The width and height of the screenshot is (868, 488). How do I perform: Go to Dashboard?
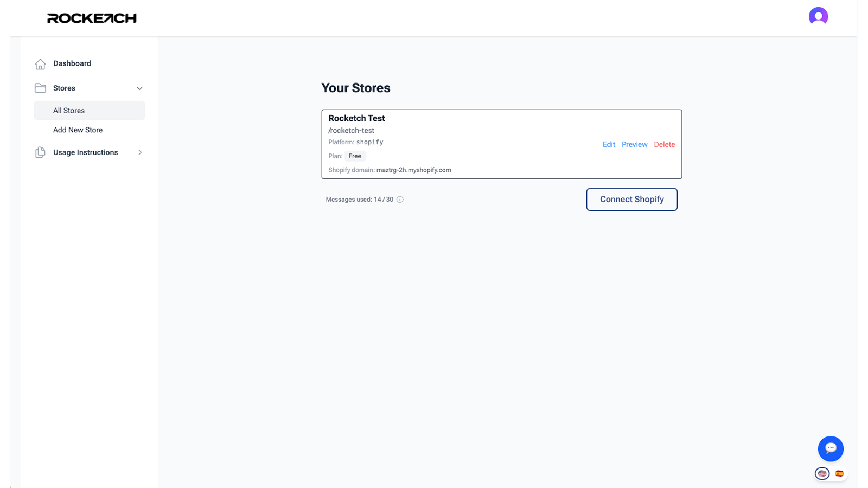72,63
